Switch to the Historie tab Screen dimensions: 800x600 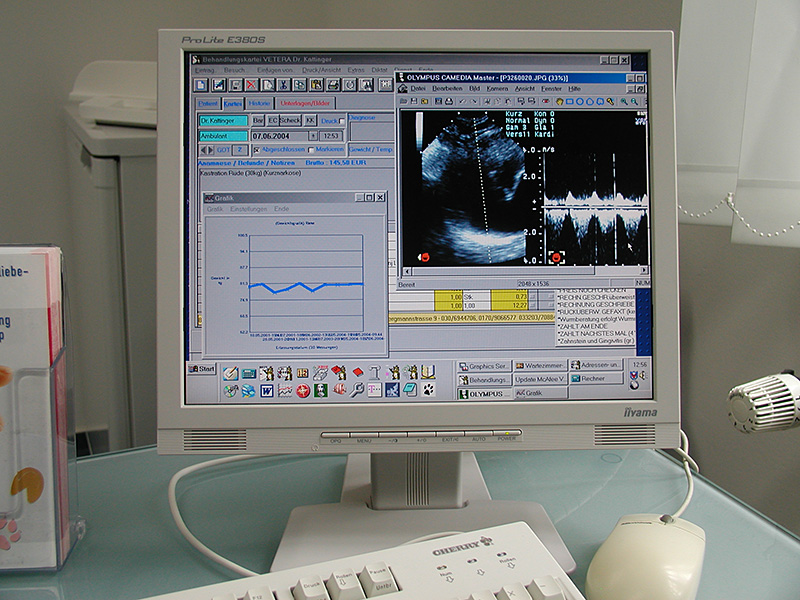[x=259, y=104]
